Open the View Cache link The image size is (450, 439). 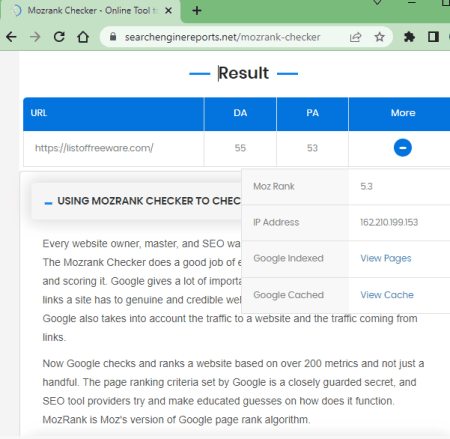click(387, 295)
